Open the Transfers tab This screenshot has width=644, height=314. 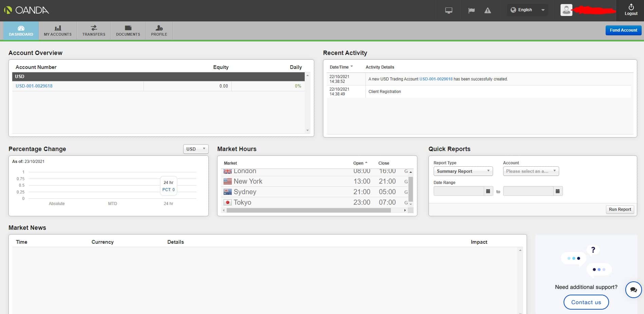(x=94, y=31)
